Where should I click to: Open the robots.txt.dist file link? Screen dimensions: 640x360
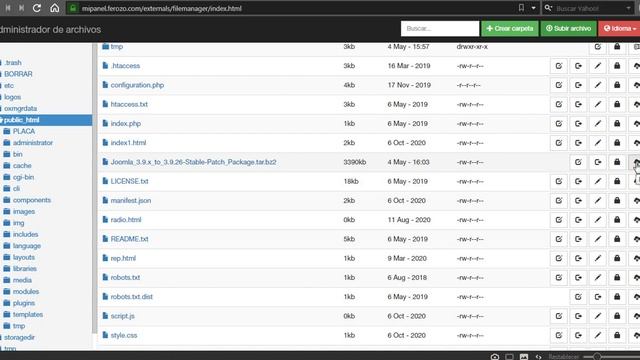click(131, 297)
